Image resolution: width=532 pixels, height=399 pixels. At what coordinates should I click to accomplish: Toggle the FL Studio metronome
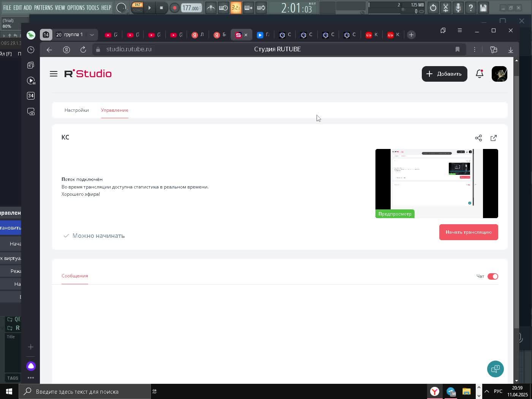click(x=211, y=8)
